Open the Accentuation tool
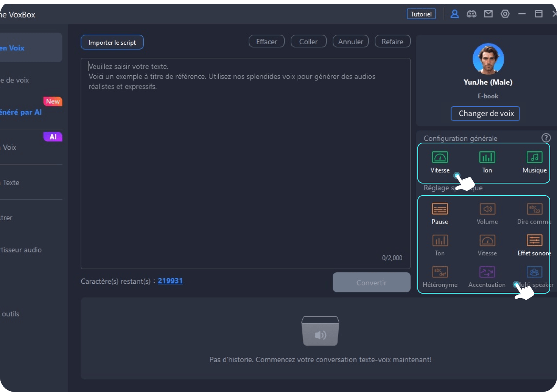 tap(487, 272)
